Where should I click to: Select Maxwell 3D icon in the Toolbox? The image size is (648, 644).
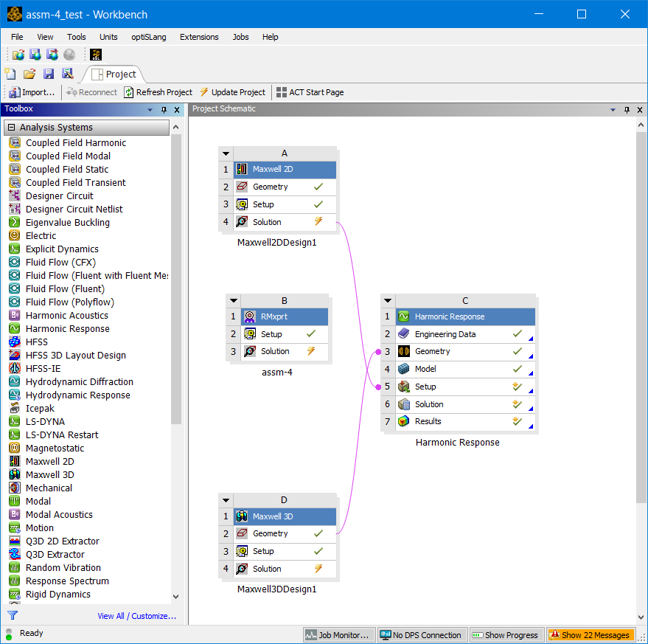click(x=15, y=474)
